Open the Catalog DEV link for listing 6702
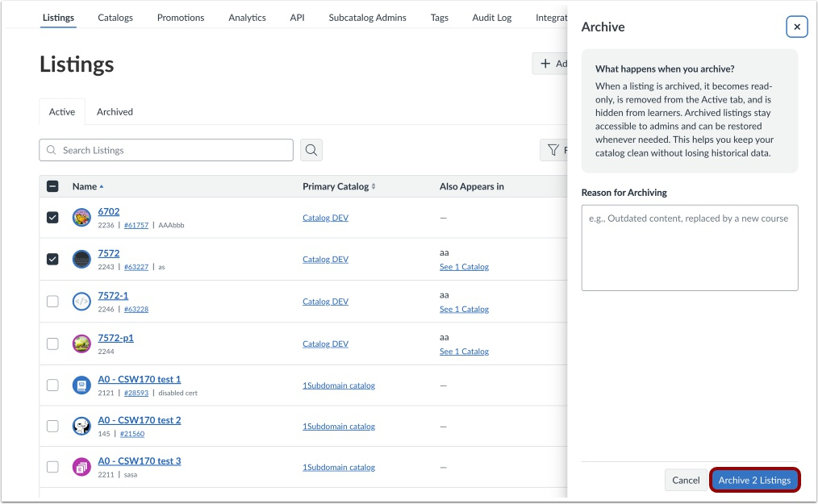The image size is (818, 504). click(x=325, y=217)
